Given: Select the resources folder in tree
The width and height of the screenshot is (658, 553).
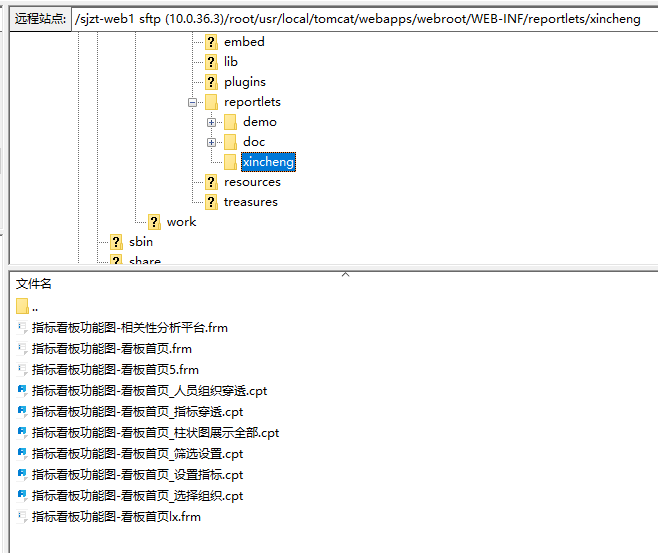Looking at the screenshot, I should (x=252, y=182).
